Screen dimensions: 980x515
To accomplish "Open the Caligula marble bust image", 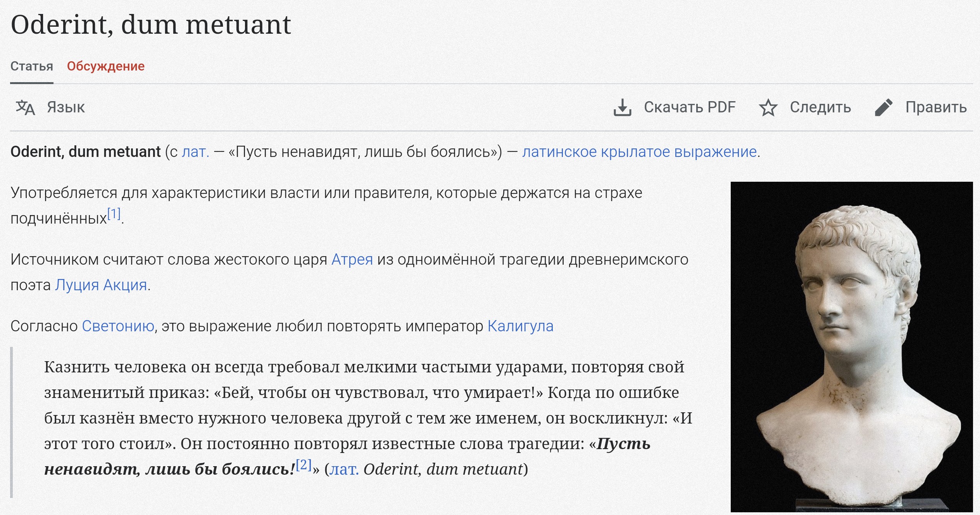I will tap(852, 347).
